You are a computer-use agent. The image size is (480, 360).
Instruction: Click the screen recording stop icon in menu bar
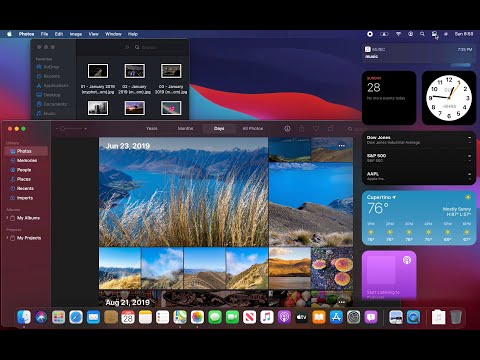370,34
